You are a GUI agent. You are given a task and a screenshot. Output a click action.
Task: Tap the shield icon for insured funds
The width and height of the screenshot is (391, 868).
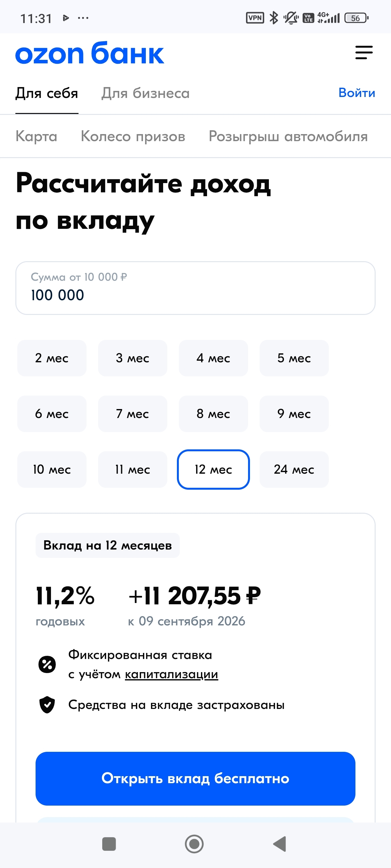point(47,704)
